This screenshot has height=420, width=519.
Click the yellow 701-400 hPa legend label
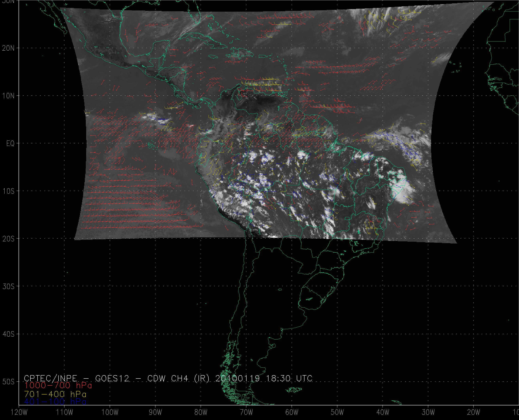[x=55, y=394]
